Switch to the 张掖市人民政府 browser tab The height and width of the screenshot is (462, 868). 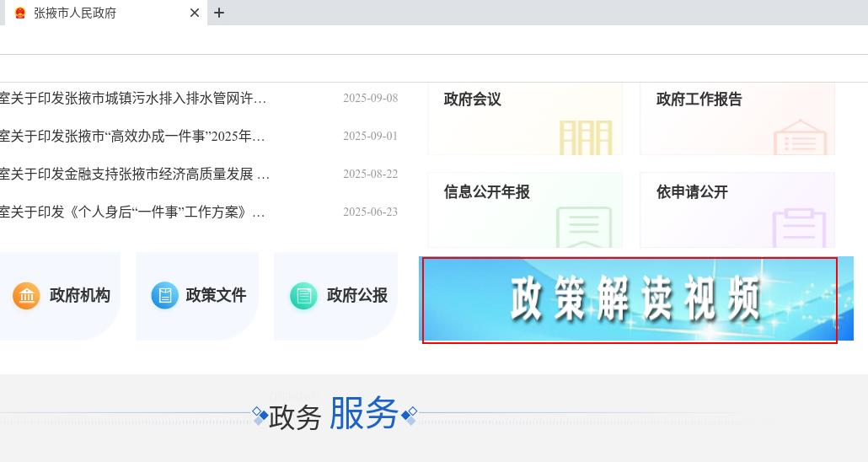pos(93,13)
